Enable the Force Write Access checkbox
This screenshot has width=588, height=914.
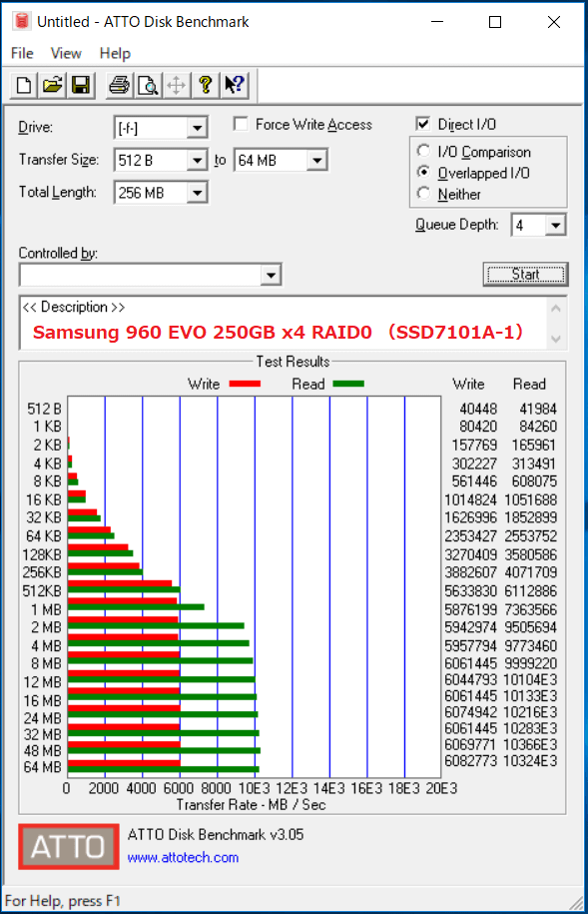tap(241, 124)
